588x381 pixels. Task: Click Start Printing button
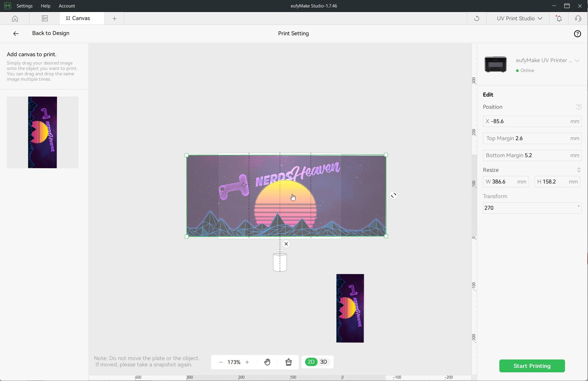[x=532, y=366]
